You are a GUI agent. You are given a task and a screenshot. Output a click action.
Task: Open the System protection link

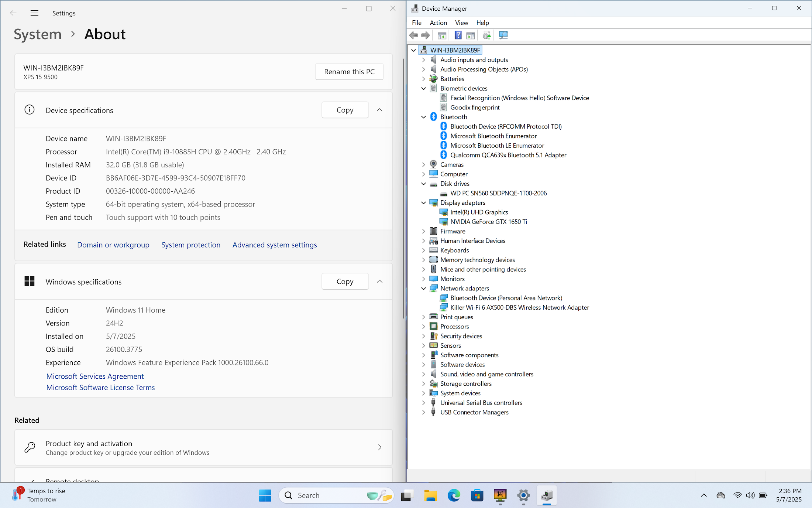[x=191, y=245]
